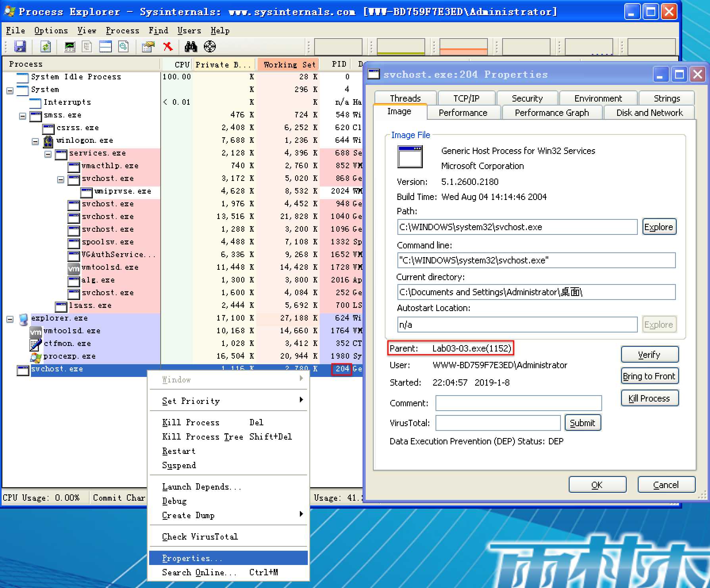Screen dimensions: 710x588
Task: Open the System Information graph icon
Action: [70, 46]
